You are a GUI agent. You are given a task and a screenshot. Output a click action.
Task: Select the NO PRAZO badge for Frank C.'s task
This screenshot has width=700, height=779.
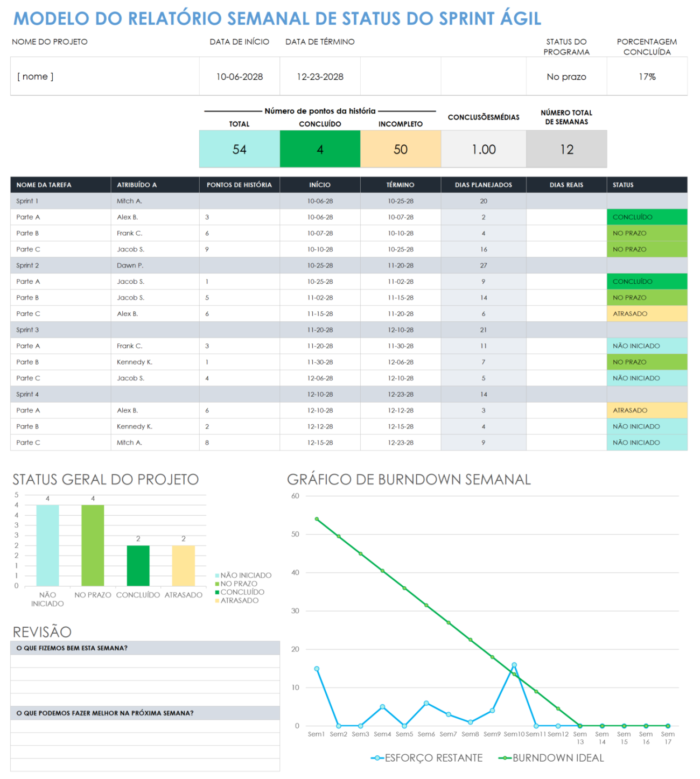click(x=646, y=233)
